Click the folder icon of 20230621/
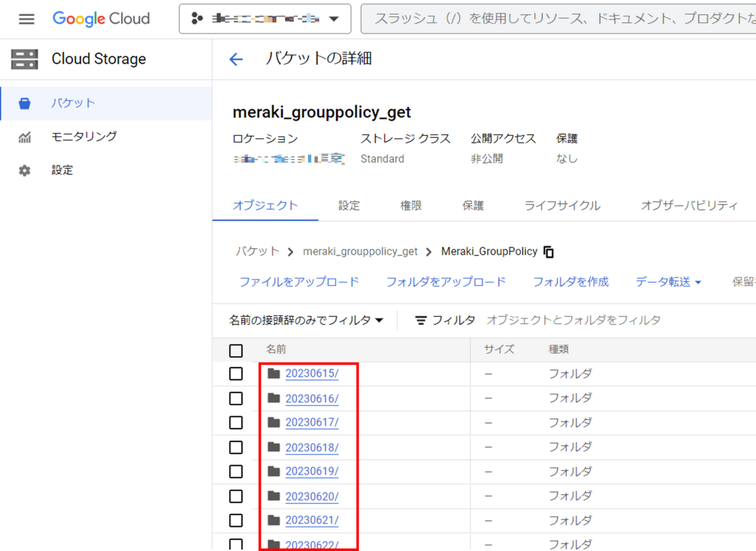 273,520
